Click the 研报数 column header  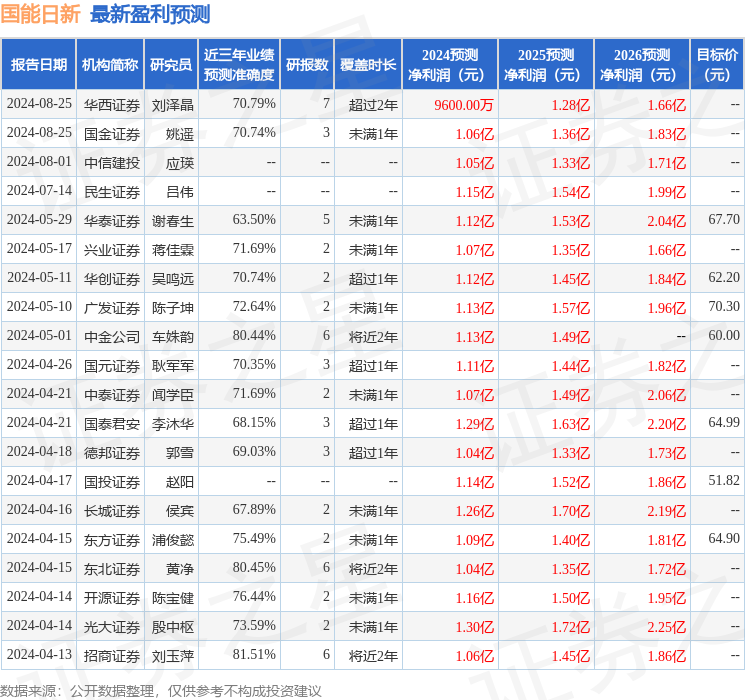pos(307,65)
